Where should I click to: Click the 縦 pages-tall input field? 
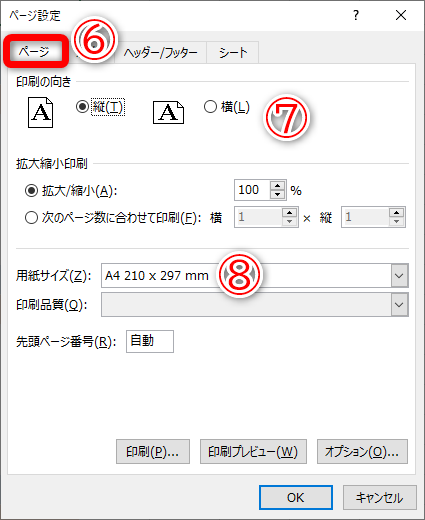tap(365, 217)
